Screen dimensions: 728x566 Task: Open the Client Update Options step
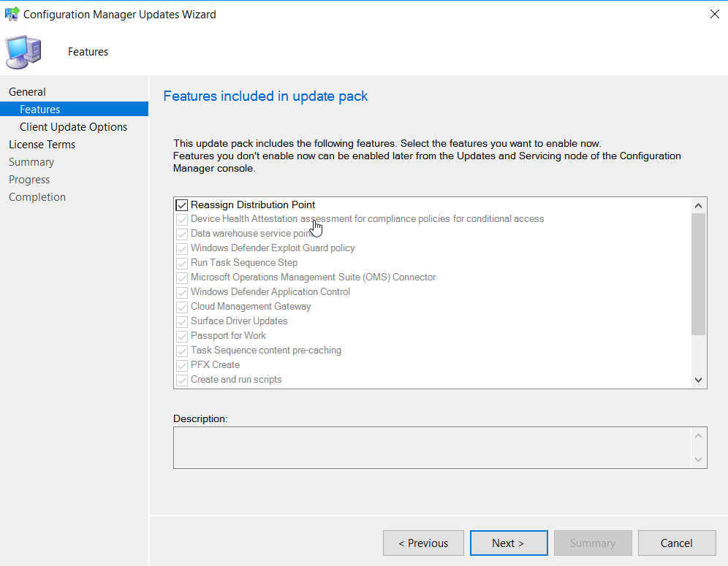(x=73, y=126)
